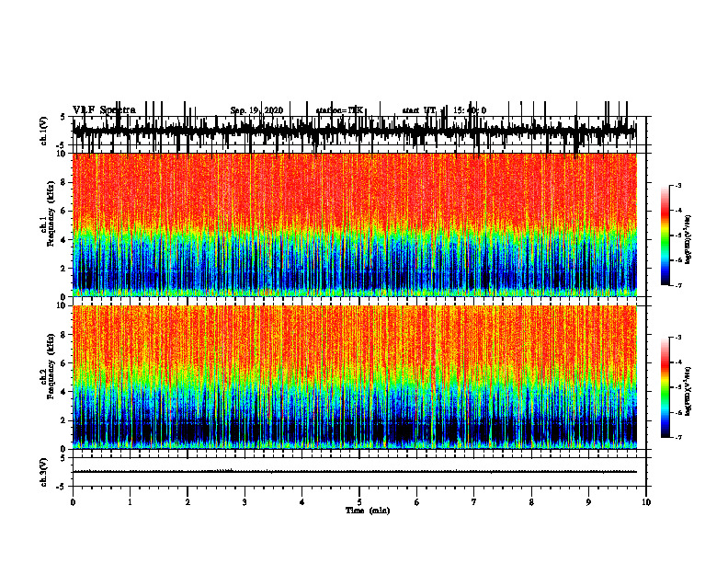The image size is (728, 563).
Task: Click the '8' kHz tick of ch.1 spectrogram
Action: click(64, 182)
